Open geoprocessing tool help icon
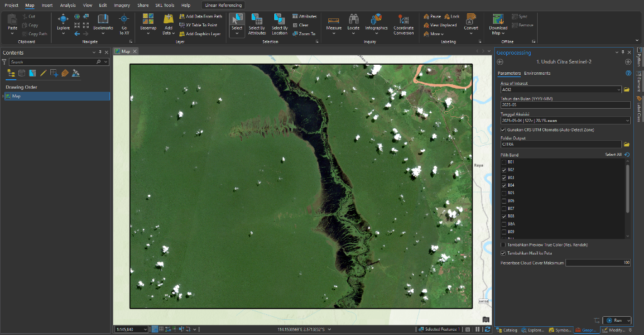Screen dimensions: 644x335 point(628,73)
